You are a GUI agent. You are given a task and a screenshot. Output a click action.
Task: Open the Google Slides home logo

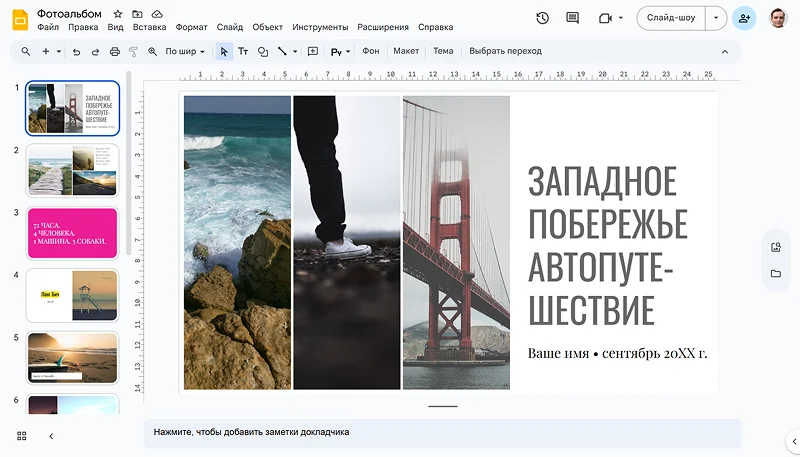click(20, 20)
